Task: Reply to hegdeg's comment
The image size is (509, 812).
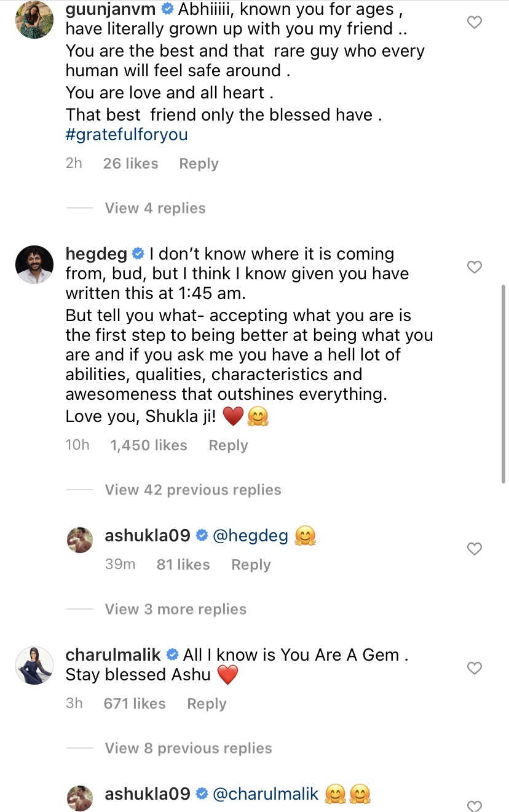Action: pyautogui.click(x=228, y=445)
